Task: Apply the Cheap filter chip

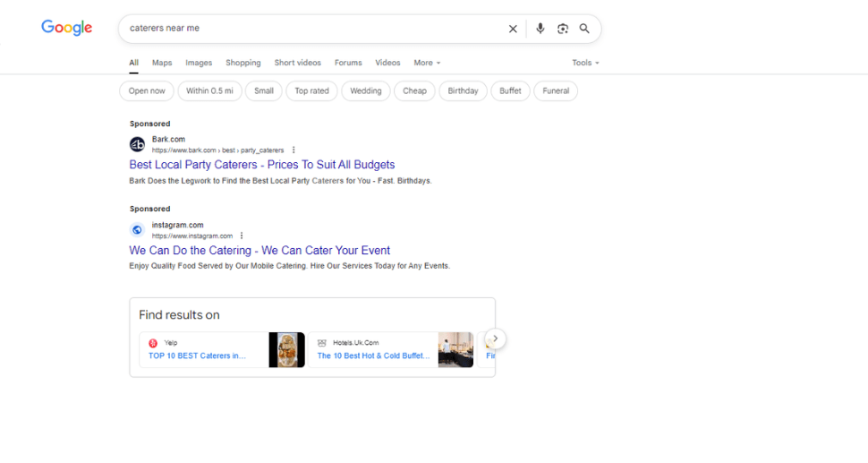Action: [x=414, y=90]
